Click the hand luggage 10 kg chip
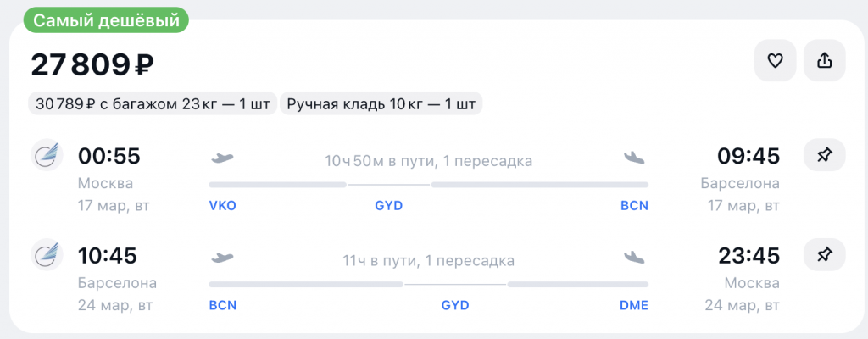Image resolution: width=868 pixels, height=339 pixels. (x=381, y=104)
